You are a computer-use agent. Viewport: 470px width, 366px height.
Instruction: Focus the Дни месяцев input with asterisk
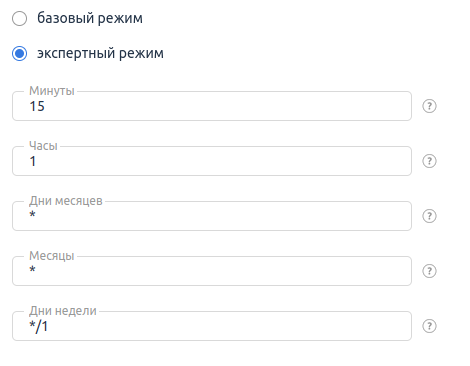point(212,216)
